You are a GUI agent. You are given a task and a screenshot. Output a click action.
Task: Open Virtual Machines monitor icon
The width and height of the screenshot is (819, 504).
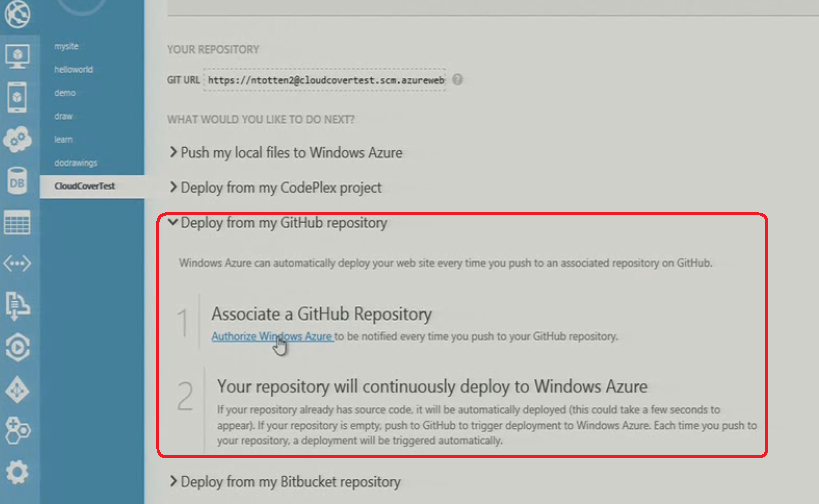tap(17, 55)
